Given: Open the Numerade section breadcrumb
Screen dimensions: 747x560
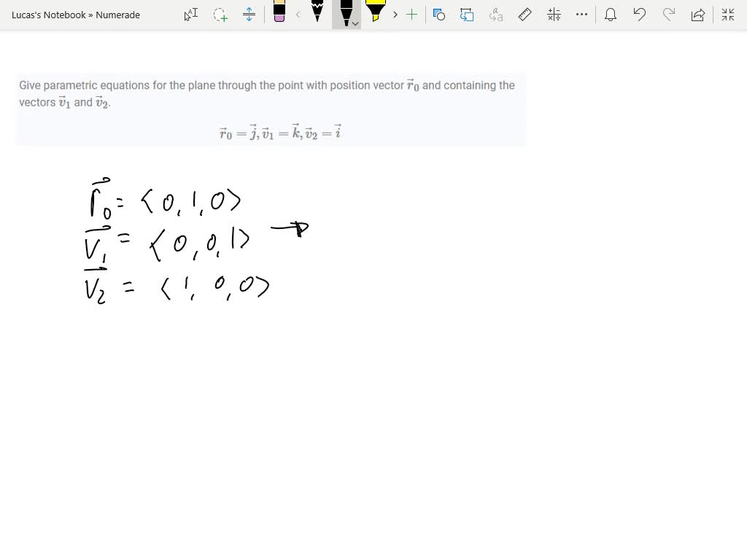Looking at the screenshot, I should (x=117, y=15).
